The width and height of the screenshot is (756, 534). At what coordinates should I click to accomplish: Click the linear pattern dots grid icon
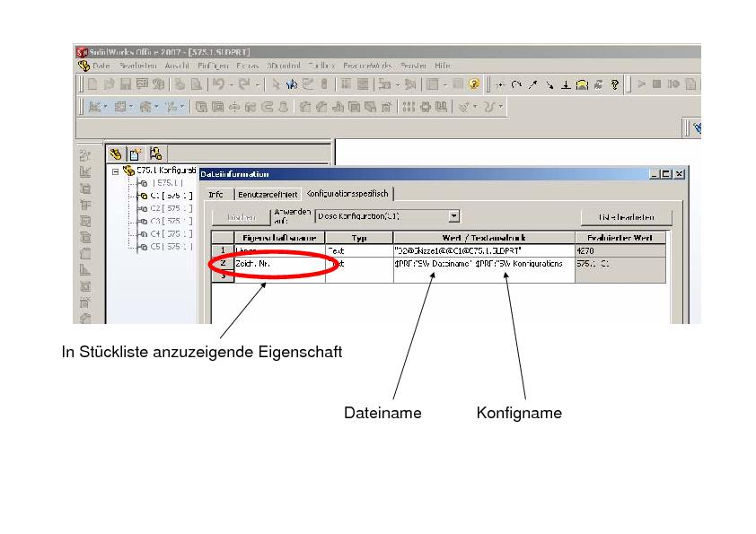[x=409, y=107]
